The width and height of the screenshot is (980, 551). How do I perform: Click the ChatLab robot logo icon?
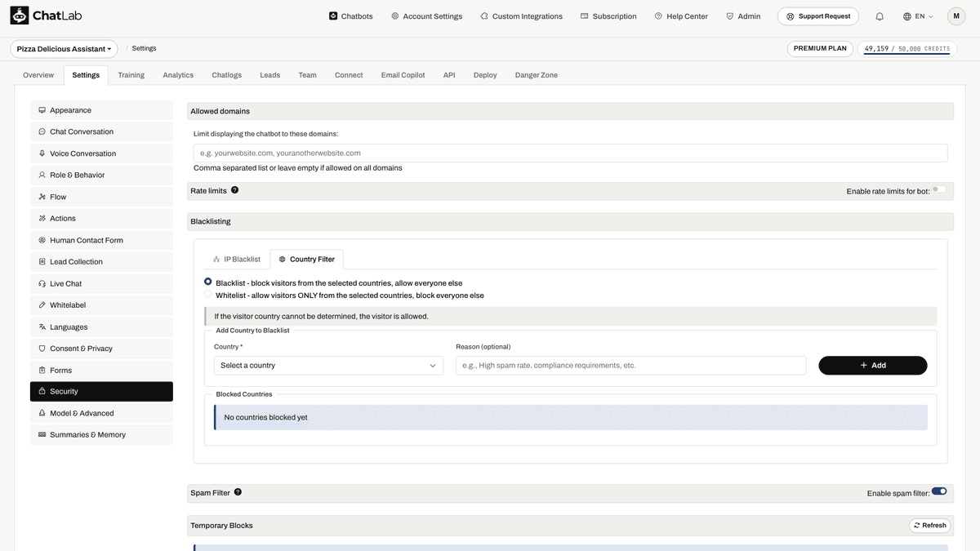tap(20, 16)
